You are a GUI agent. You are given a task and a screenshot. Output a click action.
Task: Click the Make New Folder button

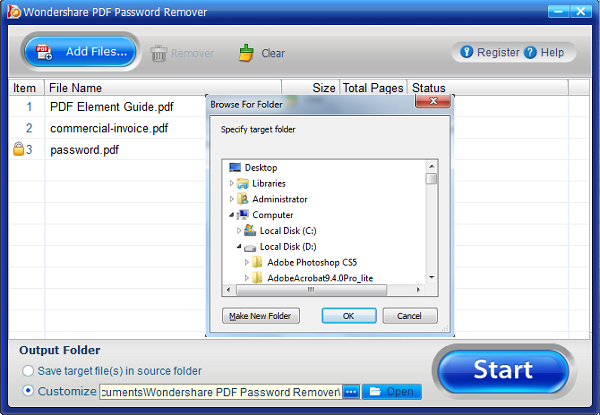(x=258, y=316)
